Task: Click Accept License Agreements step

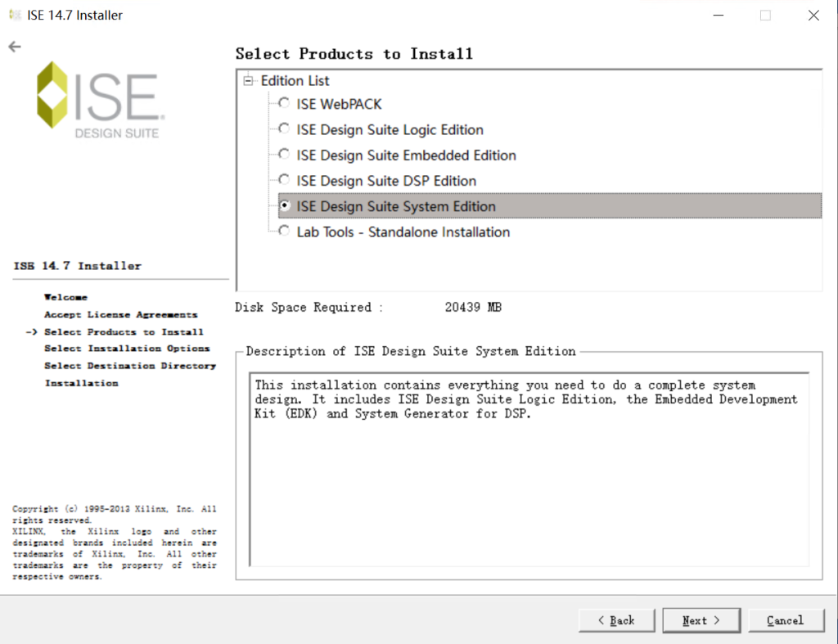Action: click(x=120, y=314)
